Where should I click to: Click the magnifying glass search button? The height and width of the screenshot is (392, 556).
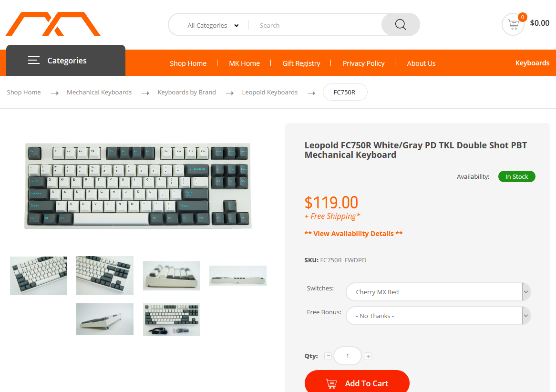point(401,24)
